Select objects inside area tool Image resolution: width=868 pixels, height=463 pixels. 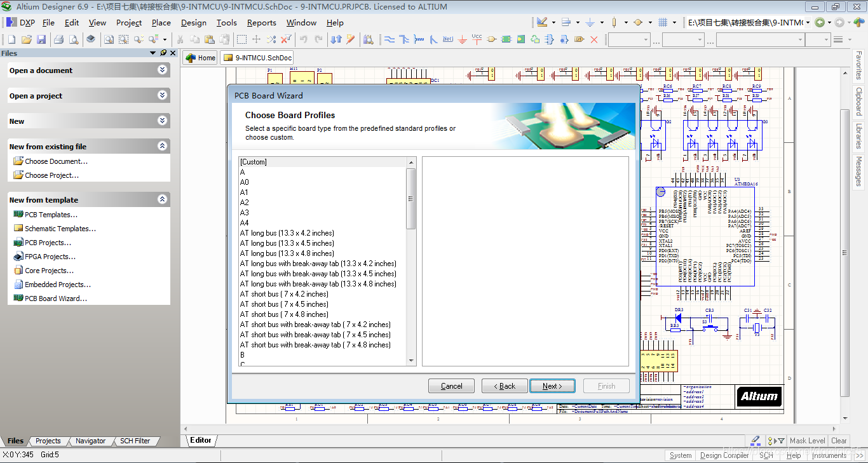coord(242,39)
